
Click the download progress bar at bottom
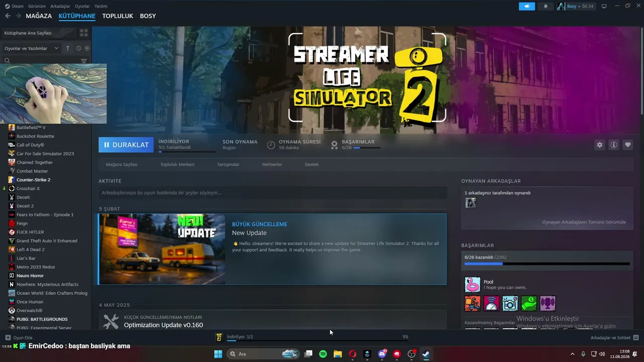(317, 341)
